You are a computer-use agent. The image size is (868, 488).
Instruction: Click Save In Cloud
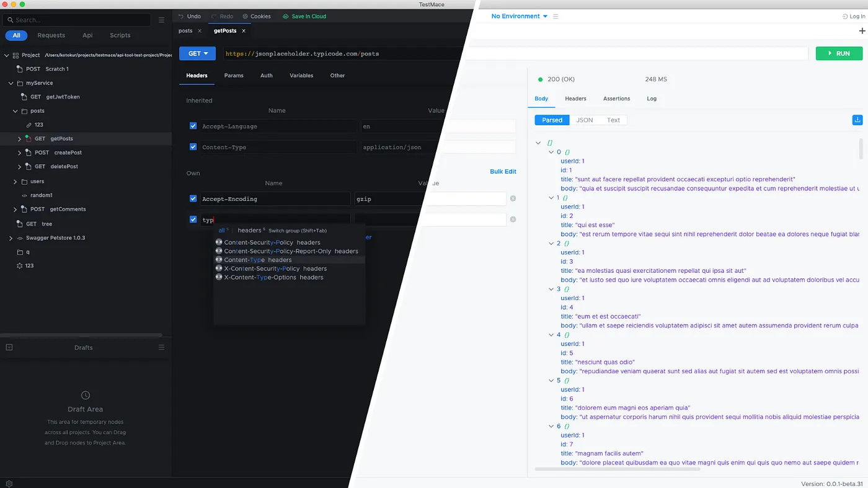pos(304,16)
